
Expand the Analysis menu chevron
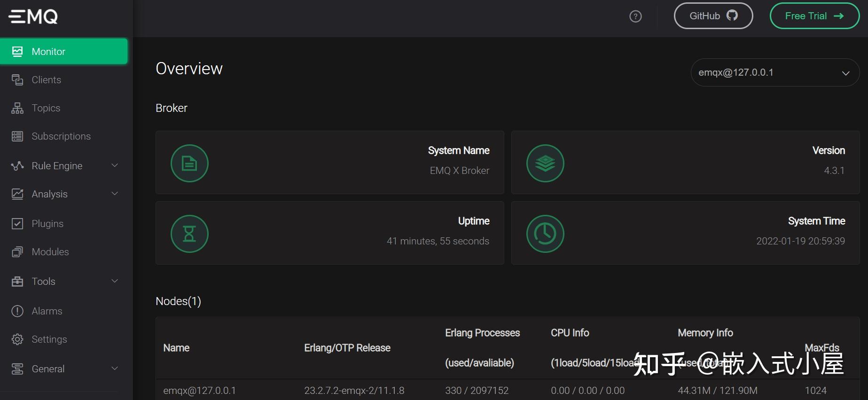click(115, 194)
